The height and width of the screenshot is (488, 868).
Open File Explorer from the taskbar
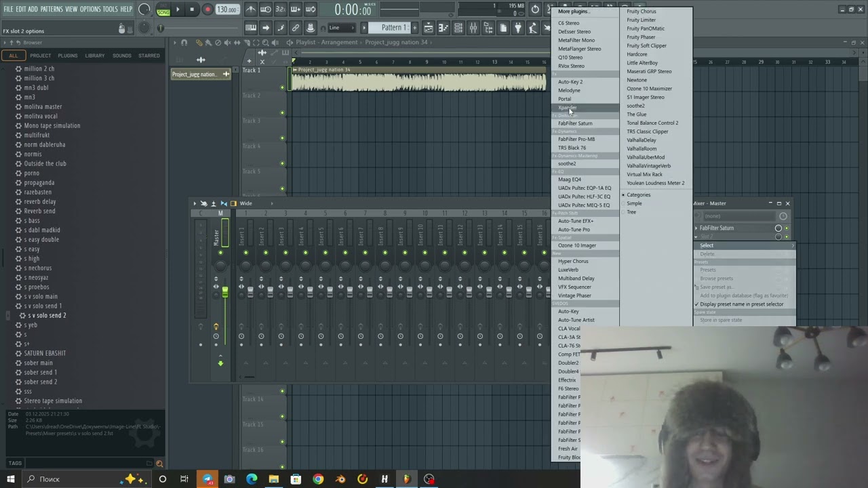pos(273,479)
